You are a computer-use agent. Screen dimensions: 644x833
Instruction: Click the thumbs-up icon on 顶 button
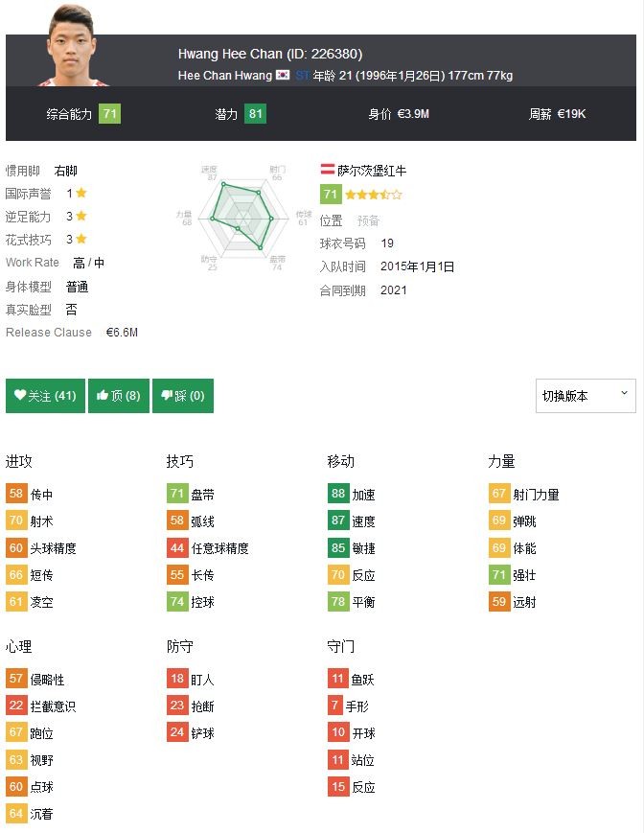(103, 395)
